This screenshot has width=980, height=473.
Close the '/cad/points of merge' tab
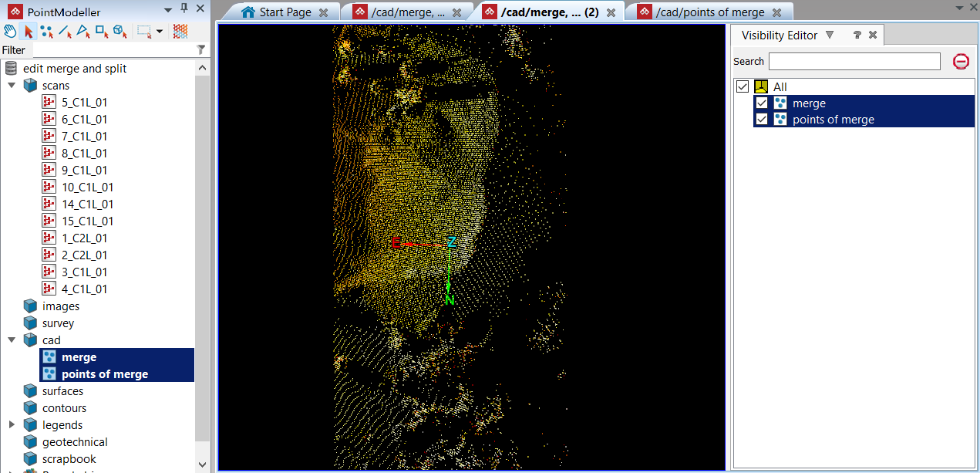[777, 12]
